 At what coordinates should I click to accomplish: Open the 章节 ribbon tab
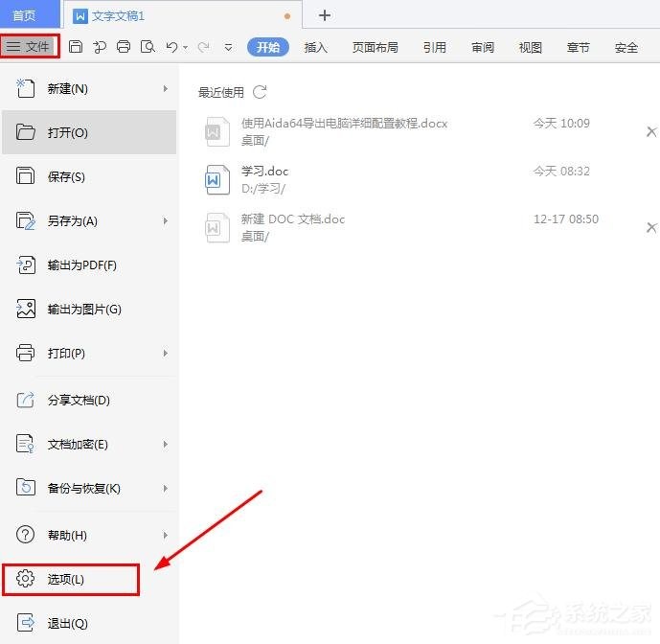pos(579,48)
